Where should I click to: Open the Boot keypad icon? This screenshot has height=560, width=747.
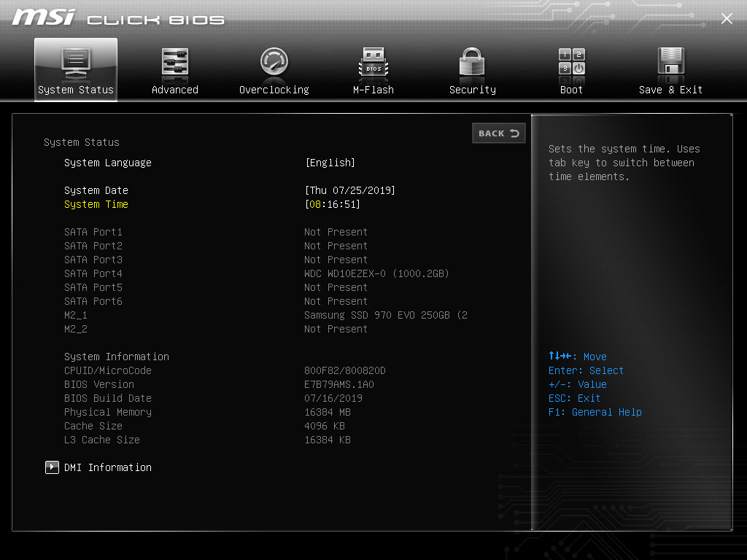572,61
